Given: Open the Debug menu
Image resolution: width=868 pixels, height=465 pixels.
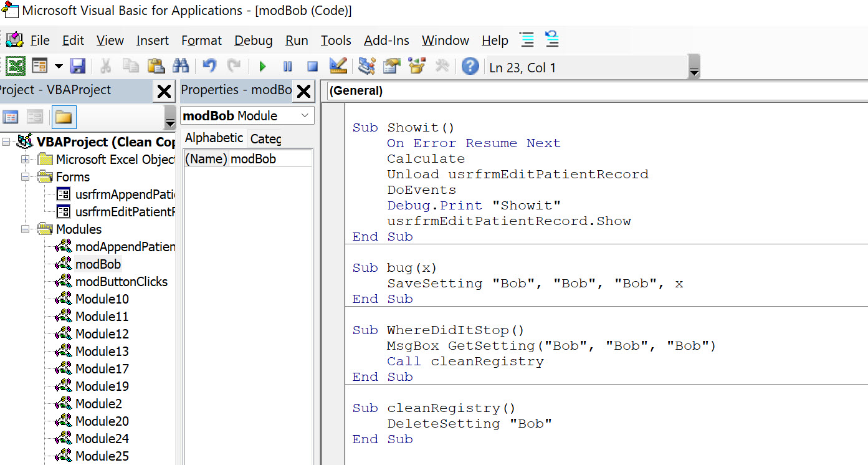Looking at the screenshot, I should tap(254, 41).
